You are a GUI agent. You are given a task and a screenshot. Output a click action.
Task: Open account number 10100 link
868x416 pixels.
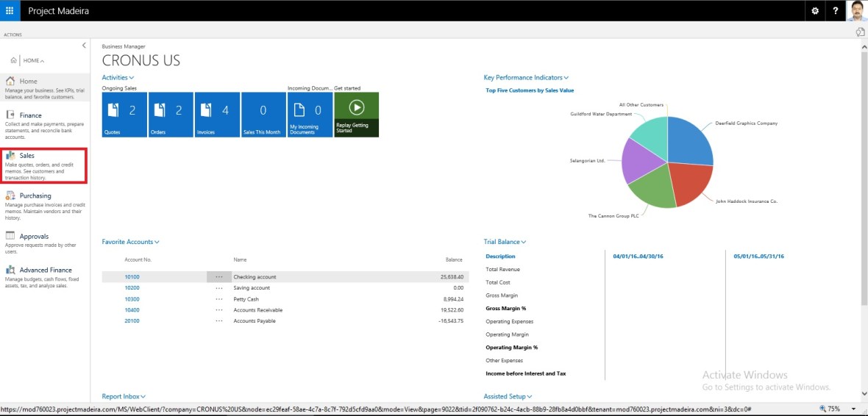tap(132, 277)
